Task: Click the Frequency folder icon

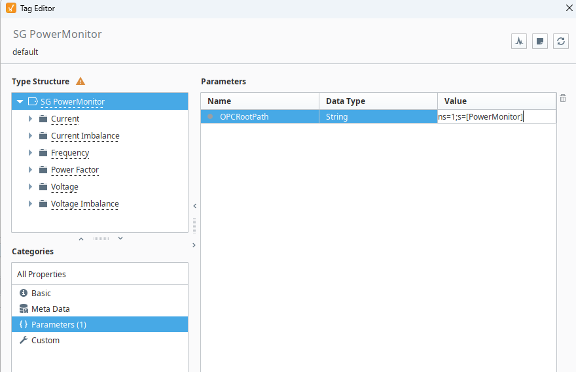Action: pos(43,152)
